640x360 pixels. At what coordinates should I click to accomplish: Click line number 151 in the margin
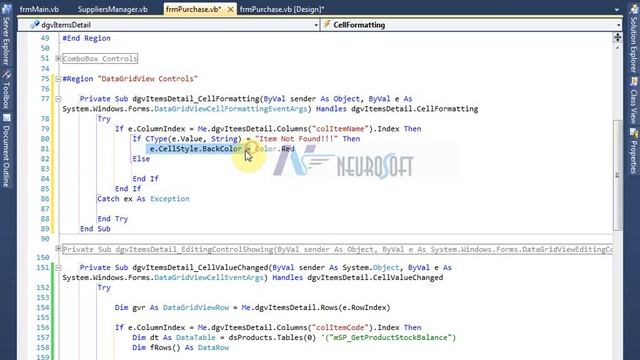pos(42,267)
